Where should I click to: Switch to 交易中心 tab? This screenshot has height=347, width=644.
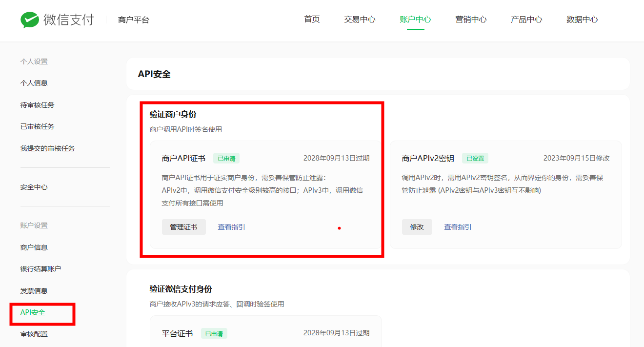(x=360, y=20)
